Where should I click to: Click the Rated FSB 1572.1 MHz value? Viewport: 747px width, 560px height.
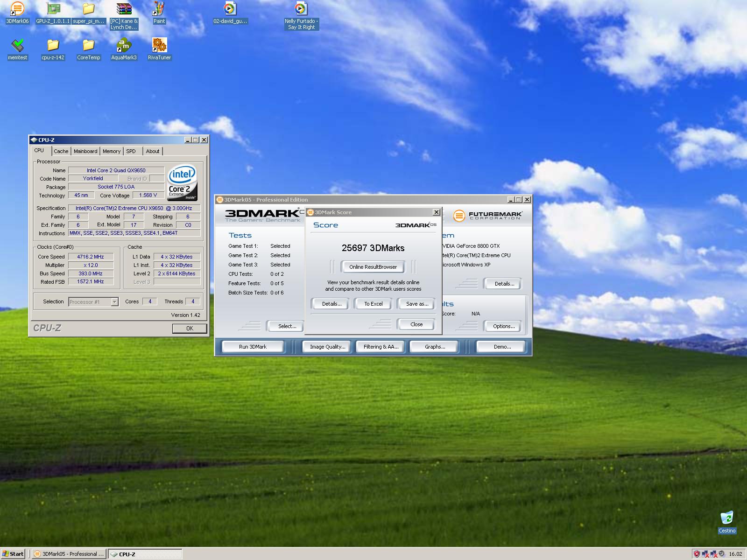[x=91, y=282]
